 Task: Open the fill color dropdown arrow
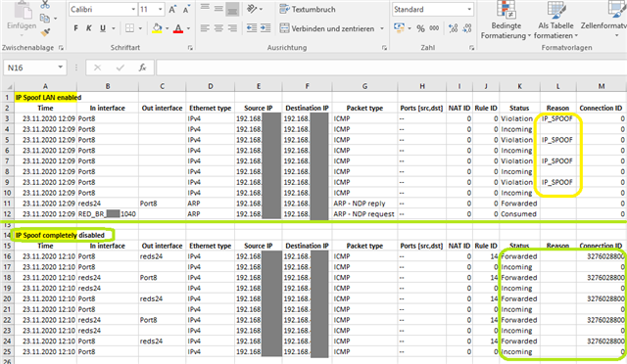(167, 28)
